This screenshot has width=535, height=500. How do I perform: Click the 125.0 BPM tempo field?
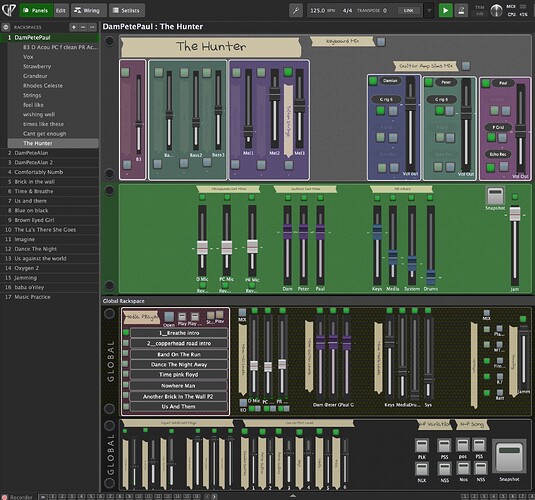tap(322, 11)
